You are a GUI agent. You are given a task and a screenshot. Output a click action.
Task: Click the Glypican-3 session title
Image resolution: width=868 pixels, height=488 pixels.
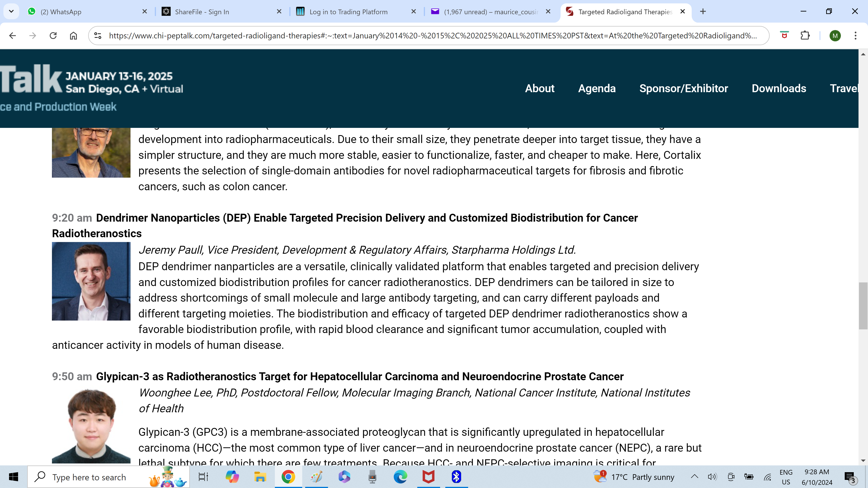coord(360,376)
